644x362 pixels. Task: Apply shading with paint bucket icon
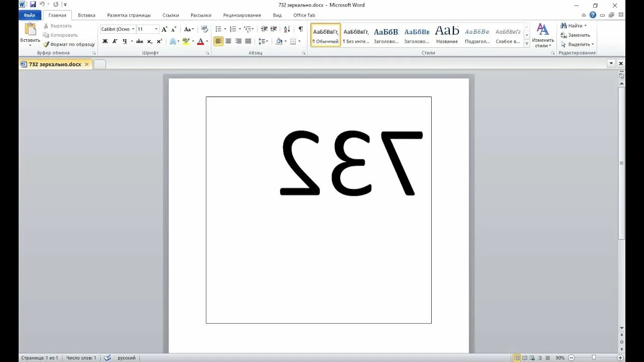(x=279, y=41)
